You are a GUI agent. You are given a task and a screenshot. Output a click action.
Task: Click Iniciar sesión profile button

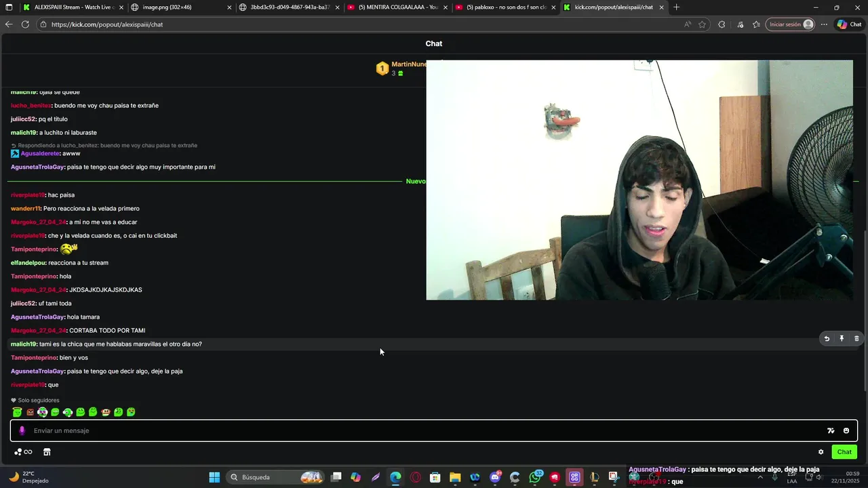(x=790, y=24)
